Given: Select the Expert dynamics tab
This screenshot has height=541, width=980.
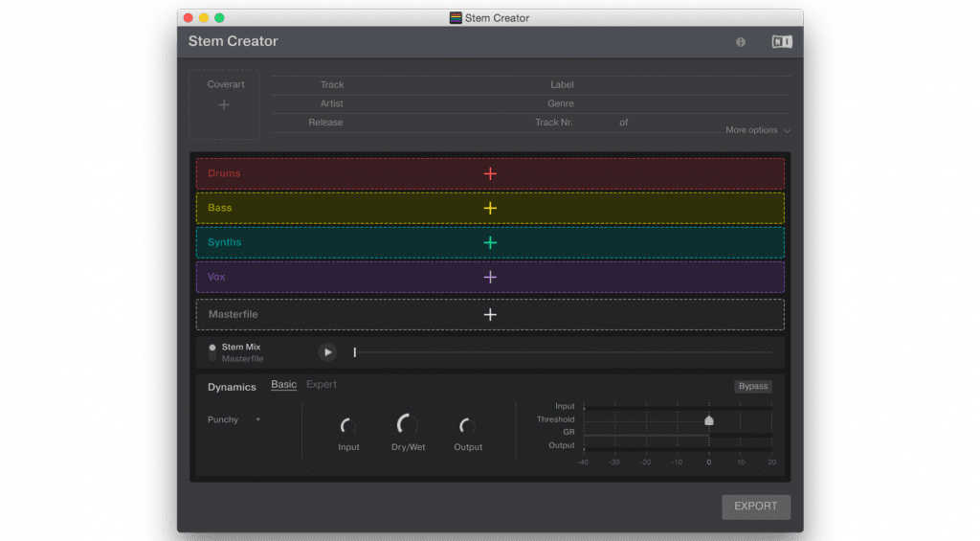Looking at the screenshot, I should pos(322,385).
